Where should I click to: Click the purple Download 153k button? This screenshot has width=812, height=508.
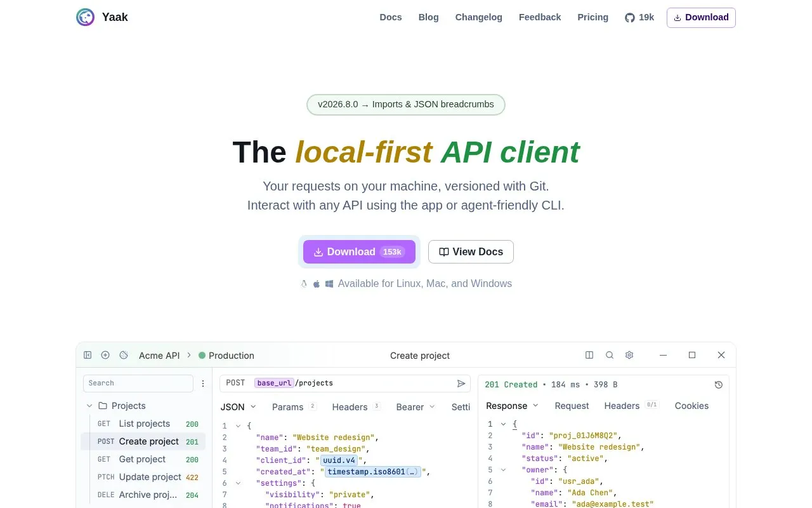359,252
